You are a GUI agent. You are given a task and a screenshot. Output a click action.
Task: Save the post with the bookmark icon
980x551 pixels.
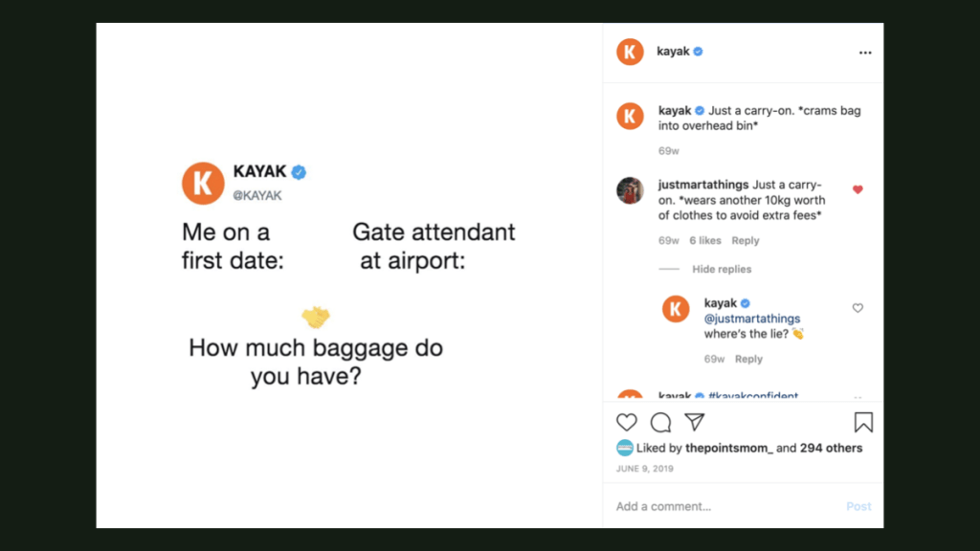pyautogui.click(x=862, y=422)
